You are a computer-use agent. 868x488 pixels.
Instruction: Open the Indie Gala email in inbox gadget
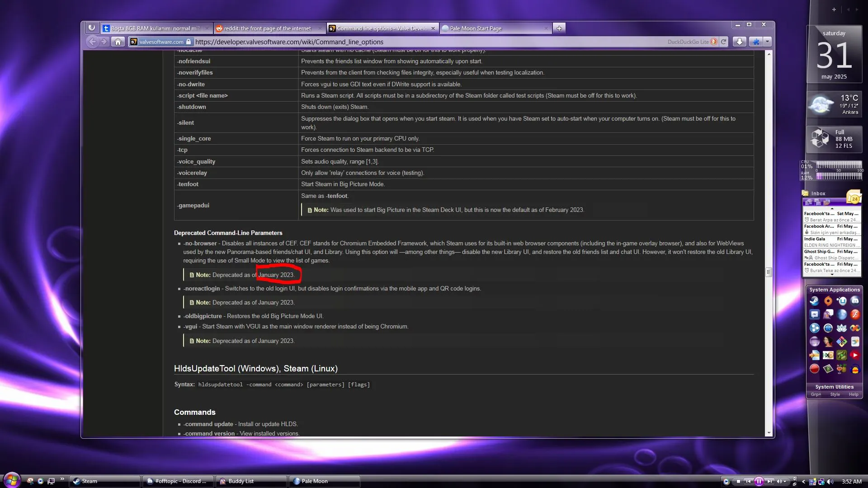831,242
